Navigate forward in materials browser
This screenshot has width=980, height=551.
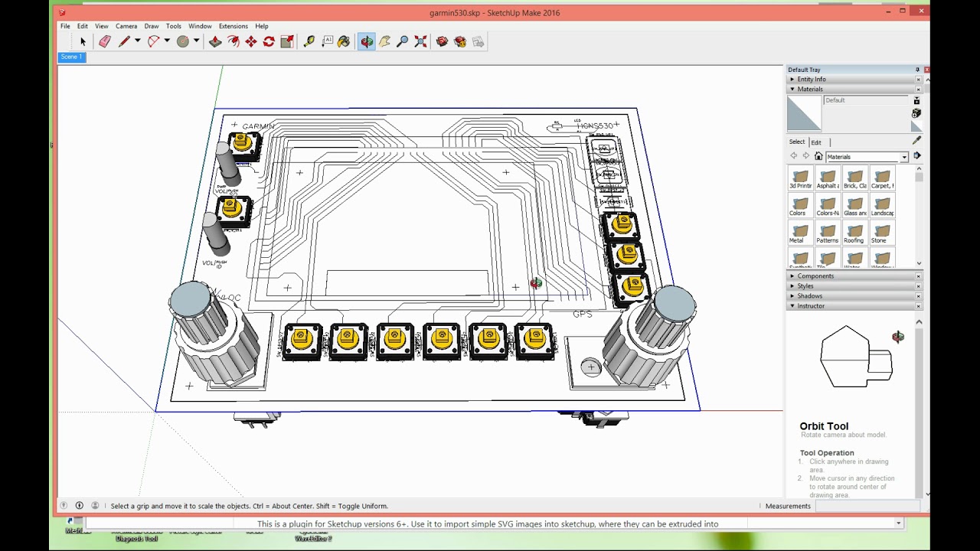pos(805,156)
